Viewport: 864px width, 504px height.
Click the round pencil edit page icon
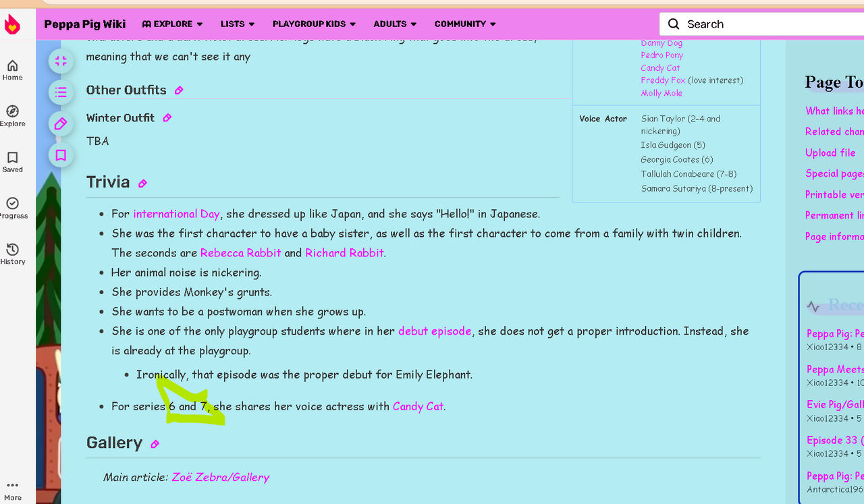[x=61, y=123]
